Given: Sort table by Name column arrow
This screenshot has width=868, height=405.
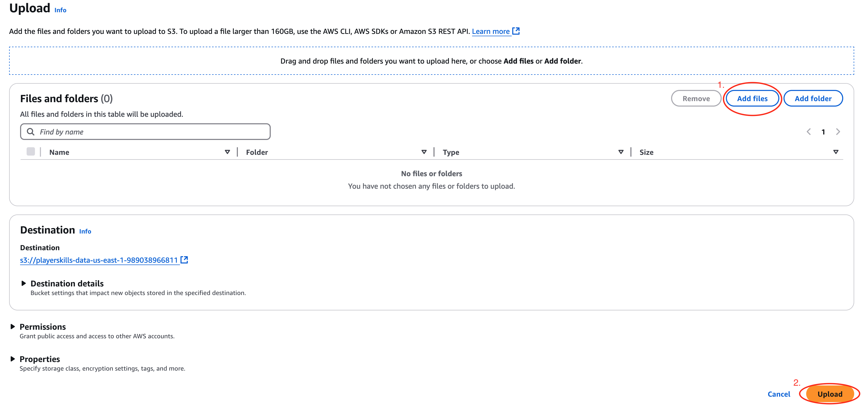Looking at the screenshot, I should (x=227, y=152).
